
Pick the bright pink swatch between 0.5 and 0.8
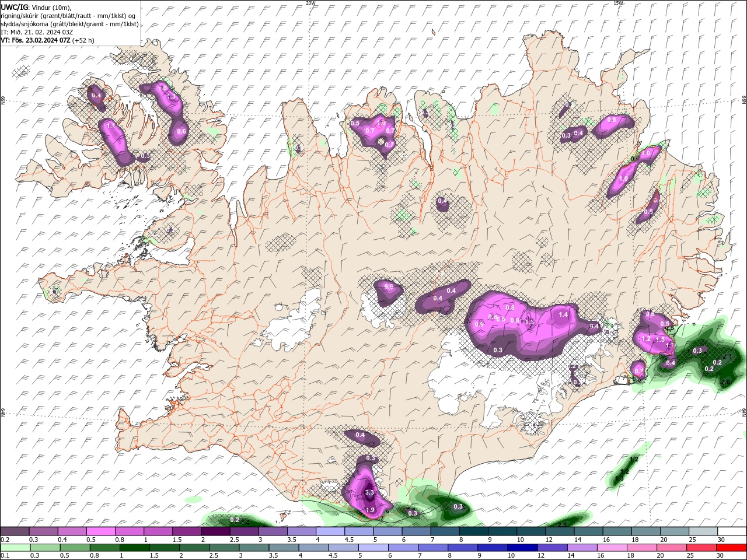(x=101, y=531)
